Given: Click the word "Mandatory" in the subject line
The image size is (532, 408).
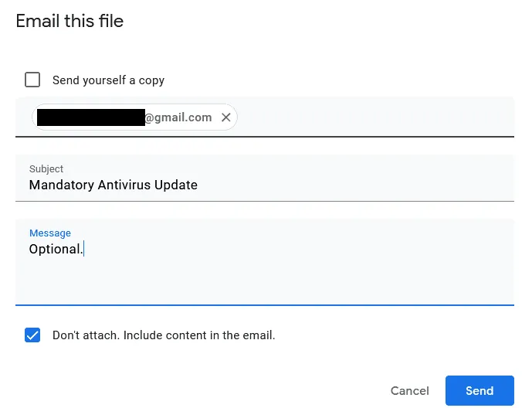Looking at the screenshot, I should tap(59, 185).
